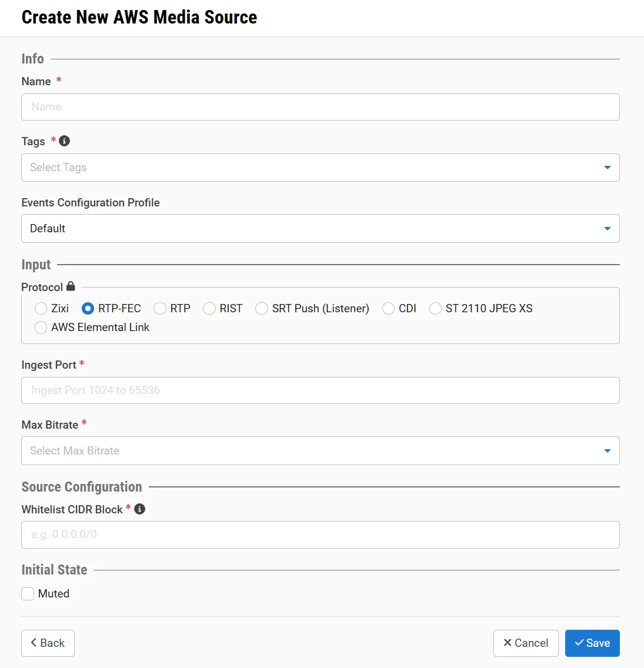Choose the RTP protocol radio button
Viewport: 644px width, 668px height.
tap(160, 309)
